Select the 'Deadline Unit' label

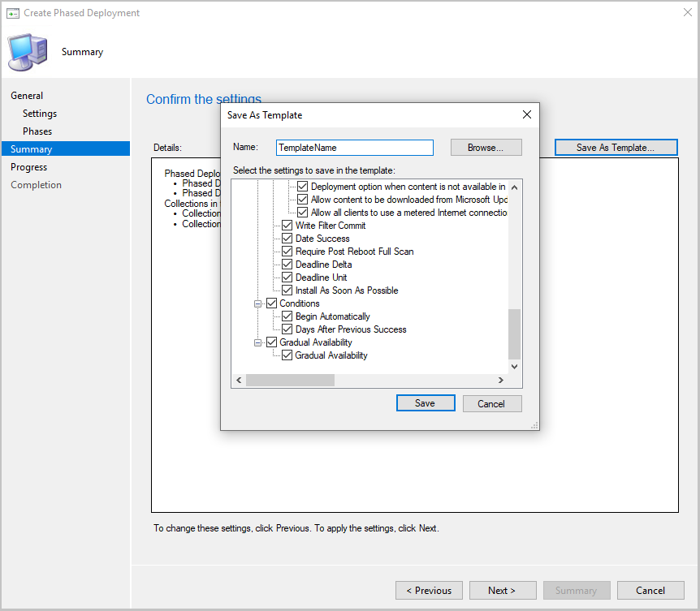[x=321, y=277]
